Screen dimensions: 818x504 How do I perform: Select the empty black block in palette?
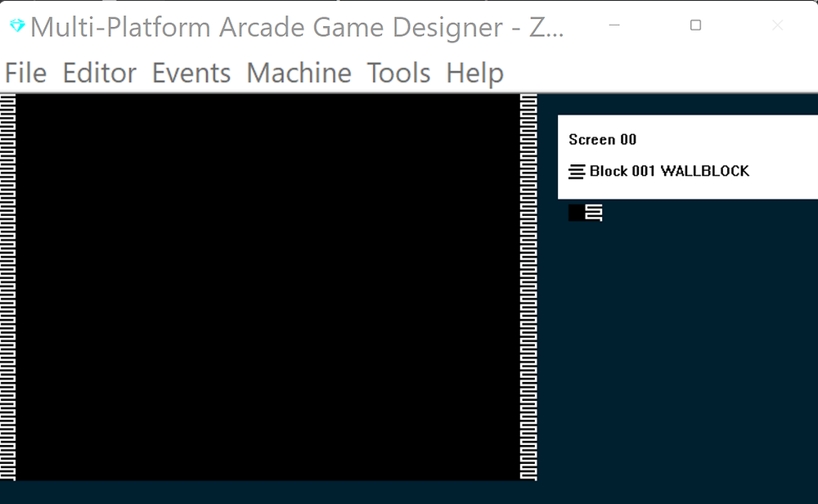click(x=577, y=213)
